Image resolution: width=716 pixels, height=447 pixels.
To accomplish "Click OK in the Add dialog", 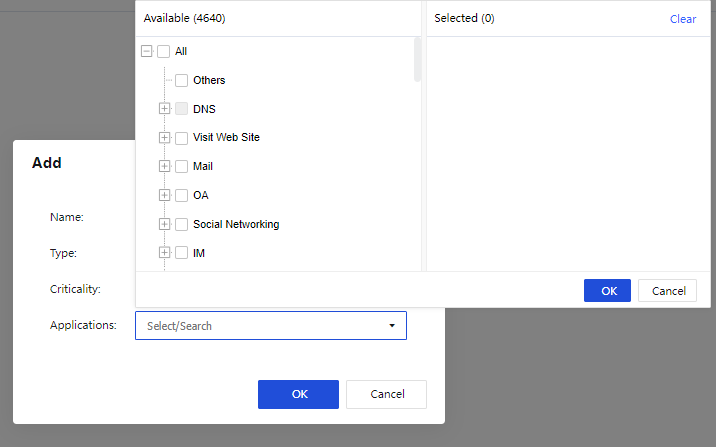I will coord(298,394).
